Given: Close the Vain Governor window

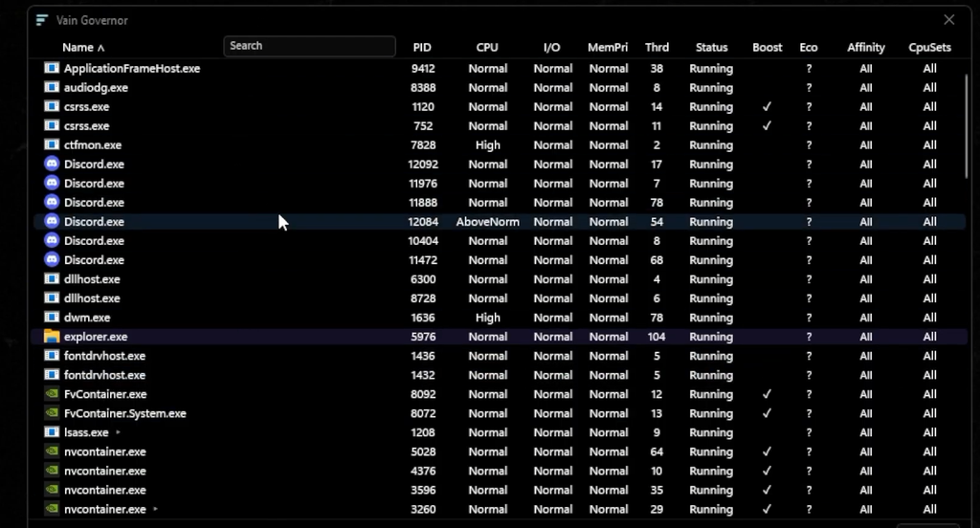Looking at the screenshot, I should pyautogui.click(x=948, y=20).
